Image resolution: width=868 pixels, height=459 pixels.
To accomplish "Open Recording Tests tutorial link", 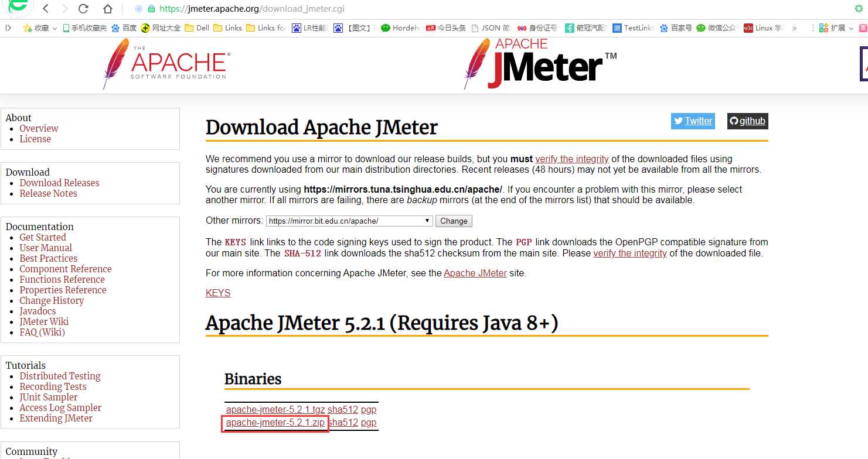I will pos(53,386).
